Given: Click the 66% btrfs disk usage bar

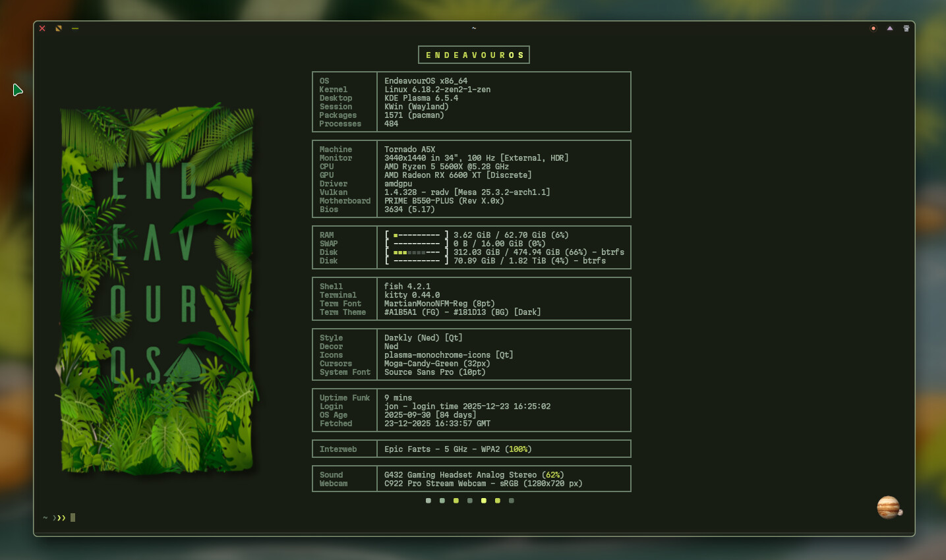Looking at the screenshot, I should click(417, 252).
